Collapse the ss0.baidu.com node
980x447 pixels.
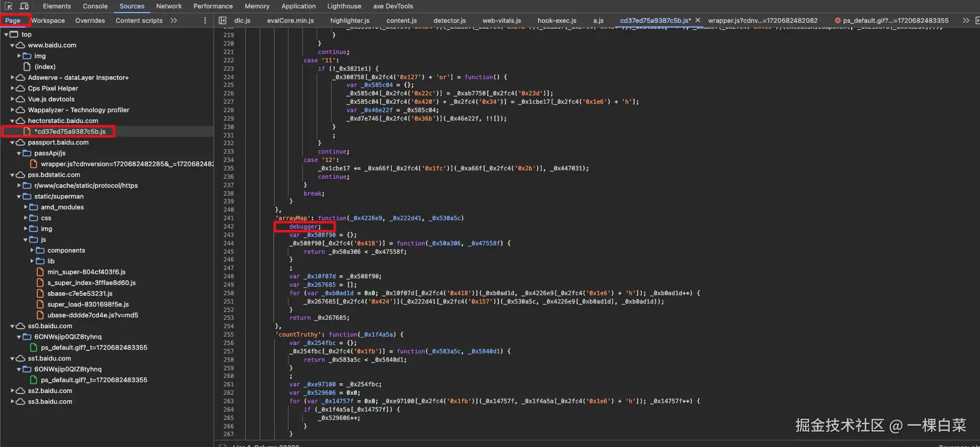[x=13, y=326]
